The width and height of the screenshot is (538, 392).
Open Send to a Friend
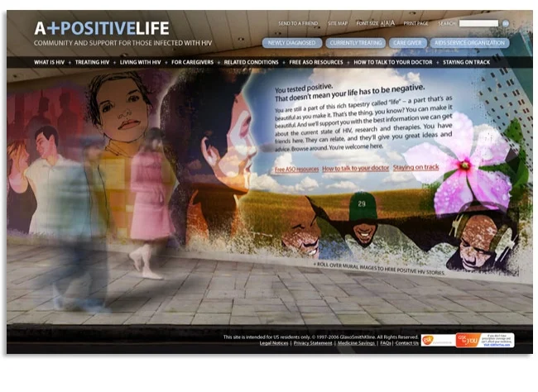point(298,23)
